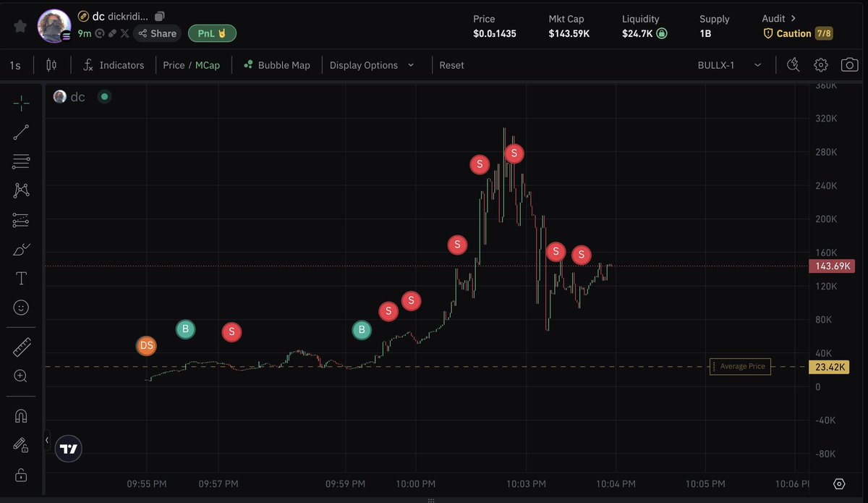868x503 pixels.
Task: Open chart settings gear
Action: coord(820,65)
